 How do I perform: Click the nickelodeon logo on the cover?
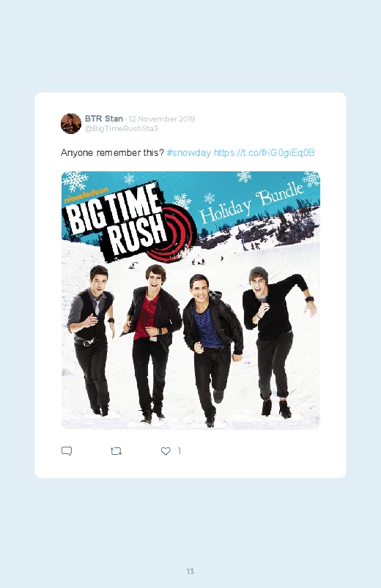click(x=86, y=195)
